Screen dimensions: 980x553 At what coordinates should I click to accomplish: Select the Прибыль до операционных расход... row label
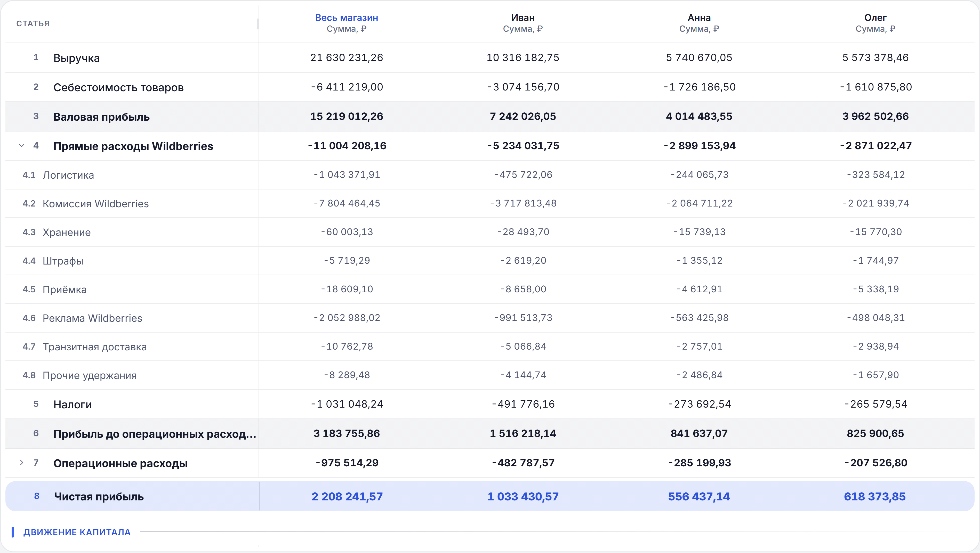pos(155,434)
